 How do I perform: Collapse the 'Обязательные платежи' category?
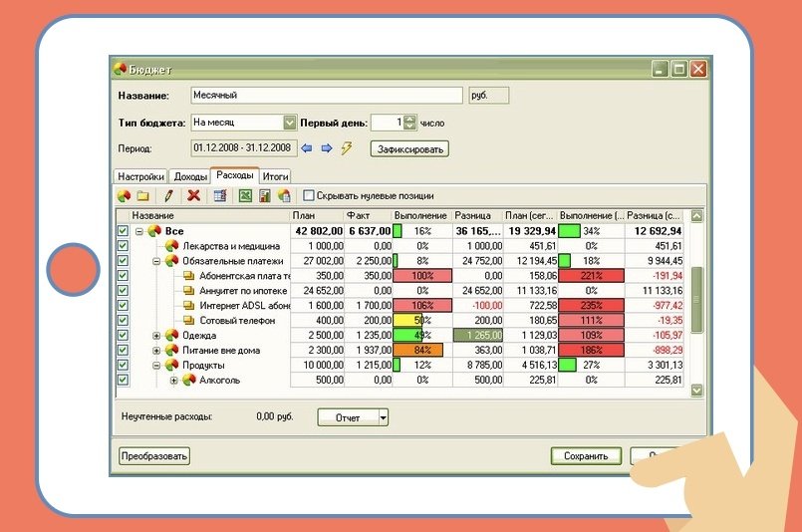(156, 261)
